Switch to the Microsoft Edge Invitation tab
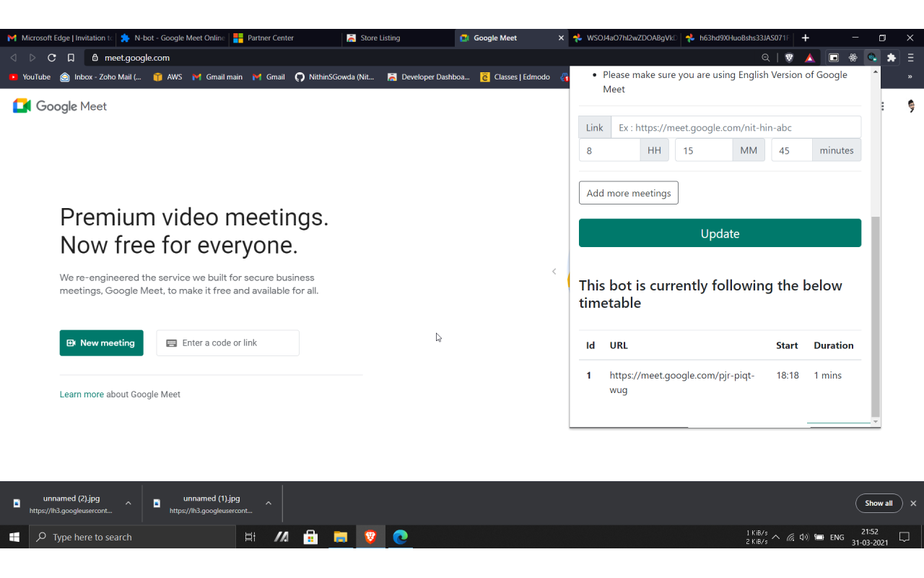The height and width of the screenshot is (578, 924). click(59, 38)
